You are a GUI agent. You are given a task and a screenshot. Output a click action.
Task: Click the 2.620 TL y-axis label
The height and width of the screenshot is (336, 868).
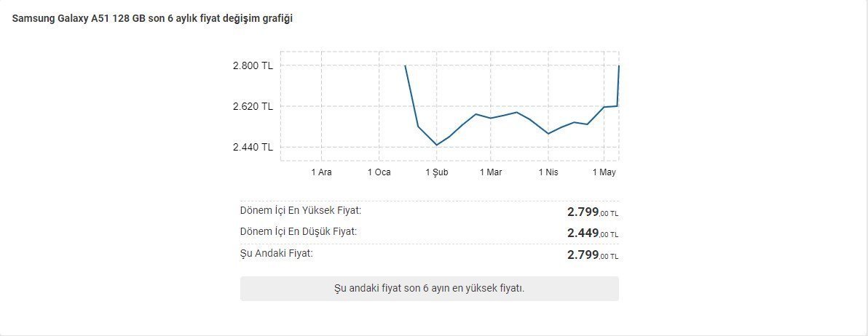253,106
